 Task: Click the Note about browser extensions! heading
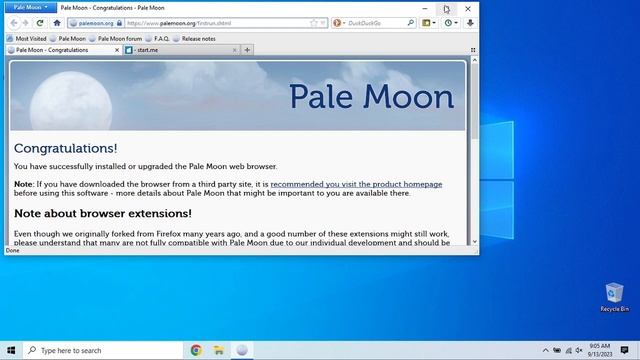click(x=103, y=213)
